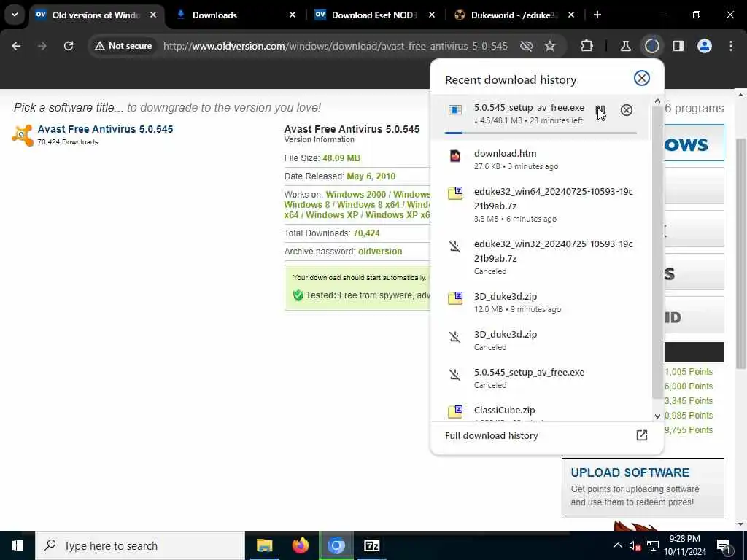The image size is (747, 560).
Task: Click the address bar URL
Action: [336, 46]
